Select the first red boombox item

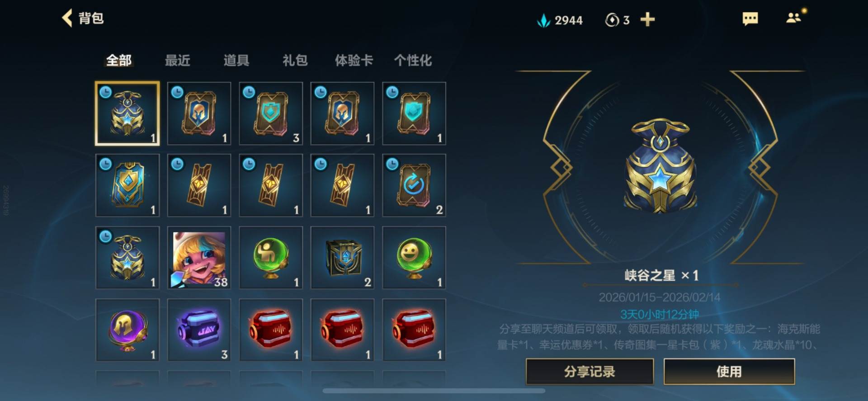271,330
